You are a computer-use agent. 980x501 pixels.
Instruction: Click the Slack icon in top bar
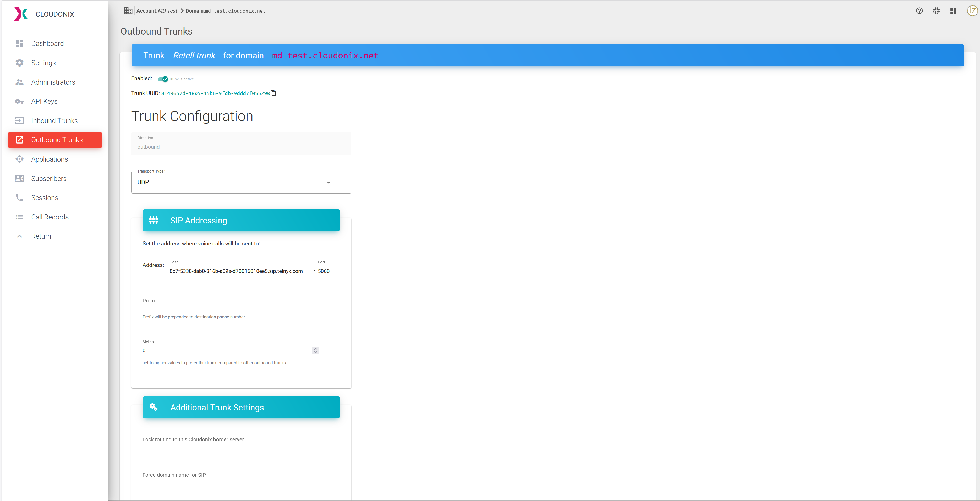936,11
